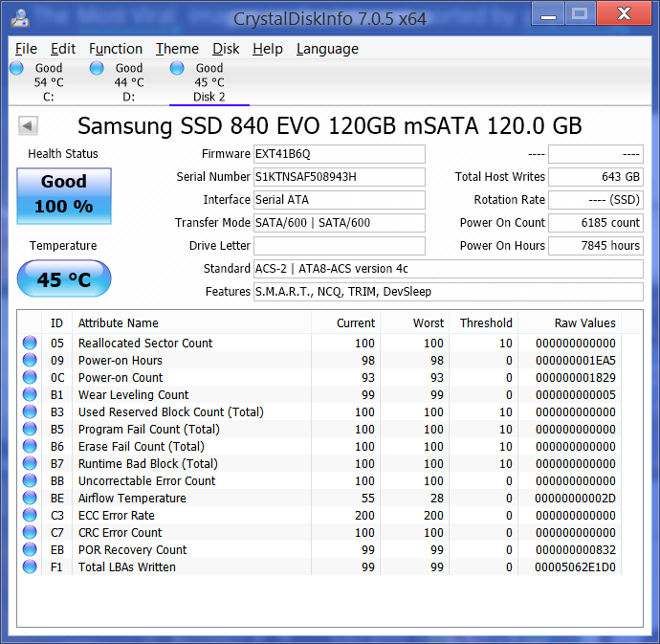Click the Firmware field EXT41B6Q
This screenshot has width=660, height=644.
click(x=340, y=154)
